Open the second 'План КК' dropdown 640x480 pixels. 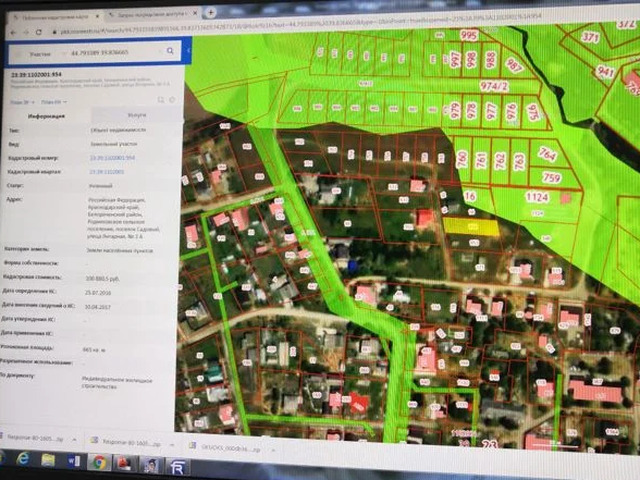(54, 102)
